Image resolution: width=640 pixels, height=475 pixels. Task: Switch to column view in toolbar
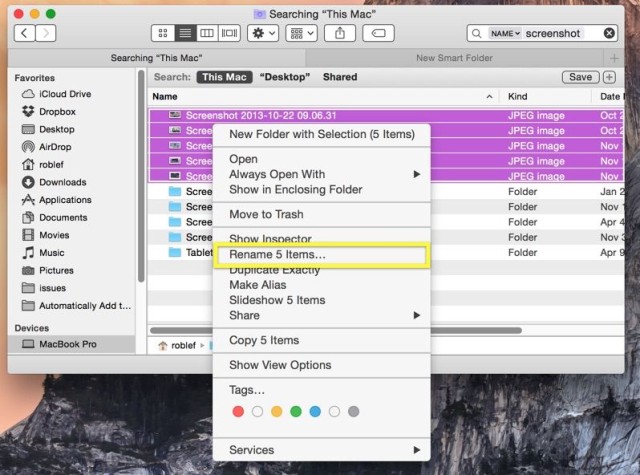pyautogui.click(x=208, y=33)
